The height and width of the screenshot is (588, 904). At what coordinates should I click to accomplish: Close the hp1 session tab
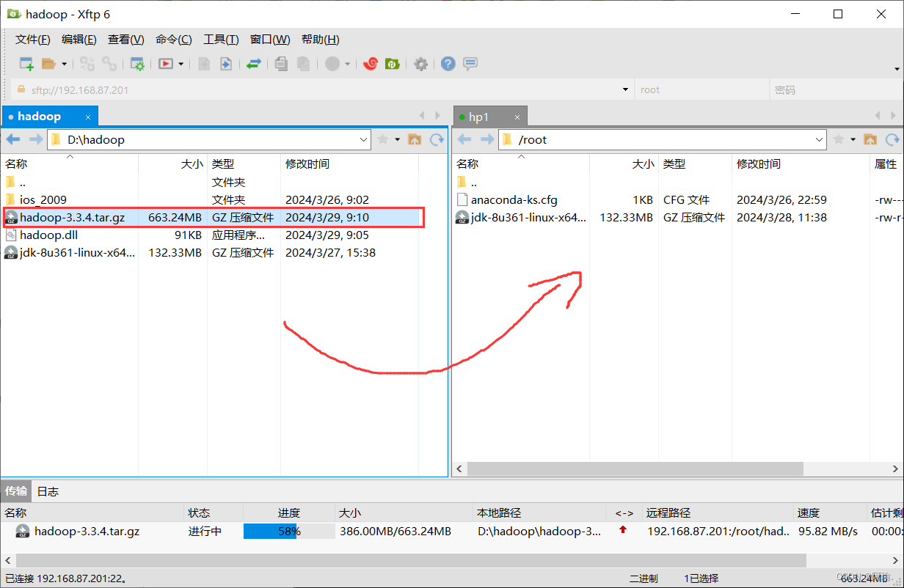517,117
